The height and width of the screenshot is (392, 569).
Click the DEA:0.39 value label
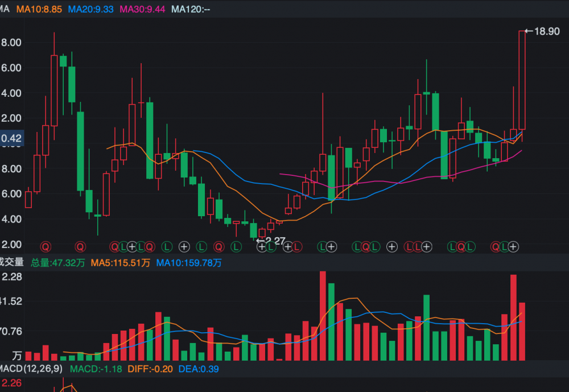[x=199, y=369]
